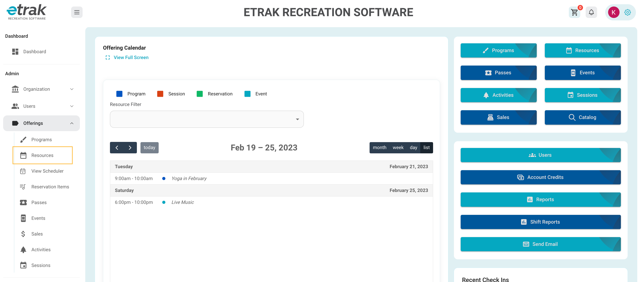
Task: Open Dashboard in the sidebar
Action: (42, 52)
